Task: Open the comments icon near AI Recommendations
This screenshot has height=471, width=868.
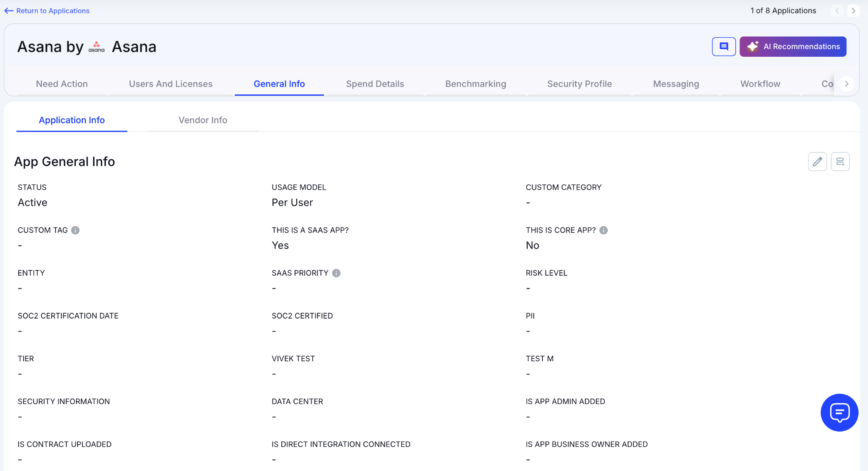Action: [723, 47]
